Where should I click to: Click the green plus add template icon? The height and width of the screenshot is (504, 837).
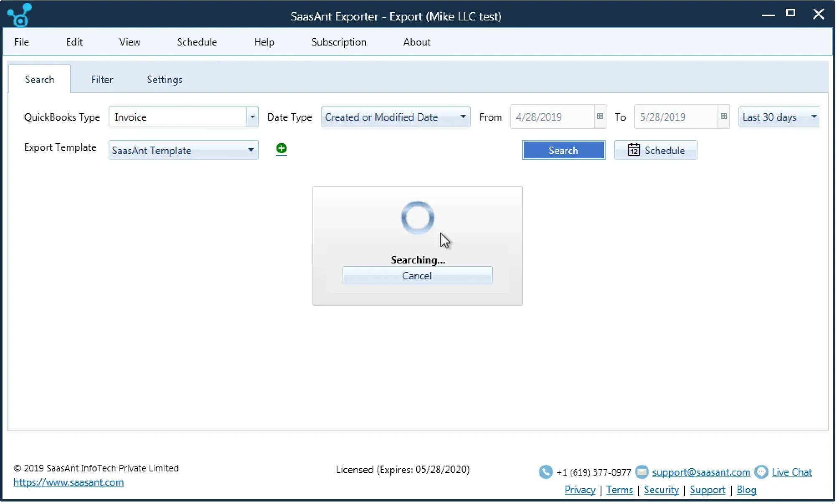pos(282,149)
